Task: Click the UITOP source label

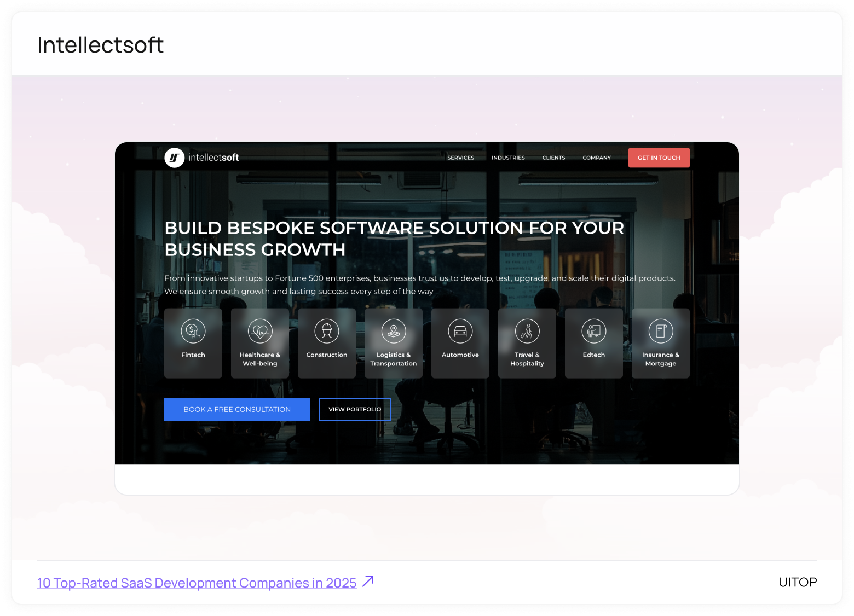Action: click(798, 582)
